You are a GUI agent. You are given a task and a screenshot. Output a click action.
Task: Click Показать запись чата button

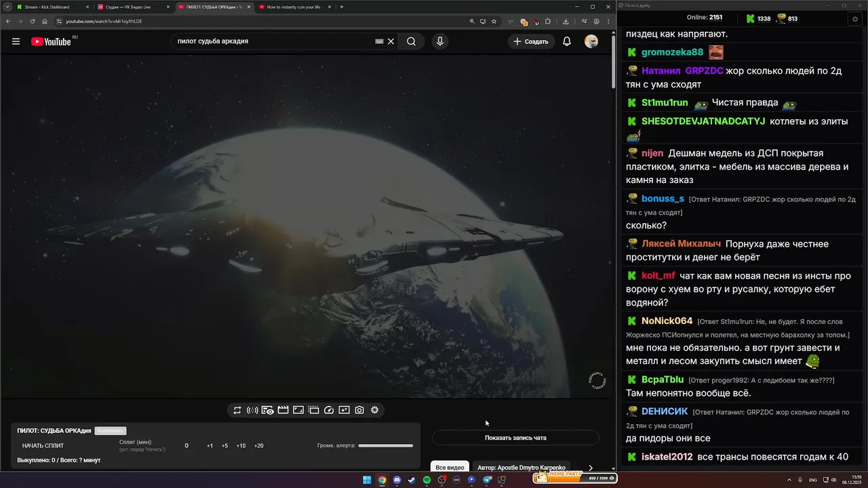coord(515,438)
